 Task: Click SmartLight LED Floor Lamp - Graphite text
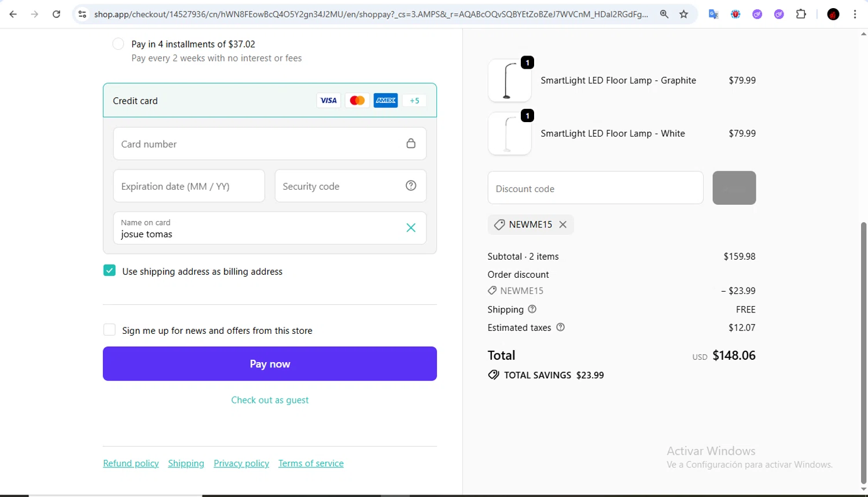[x=618, y=80]
